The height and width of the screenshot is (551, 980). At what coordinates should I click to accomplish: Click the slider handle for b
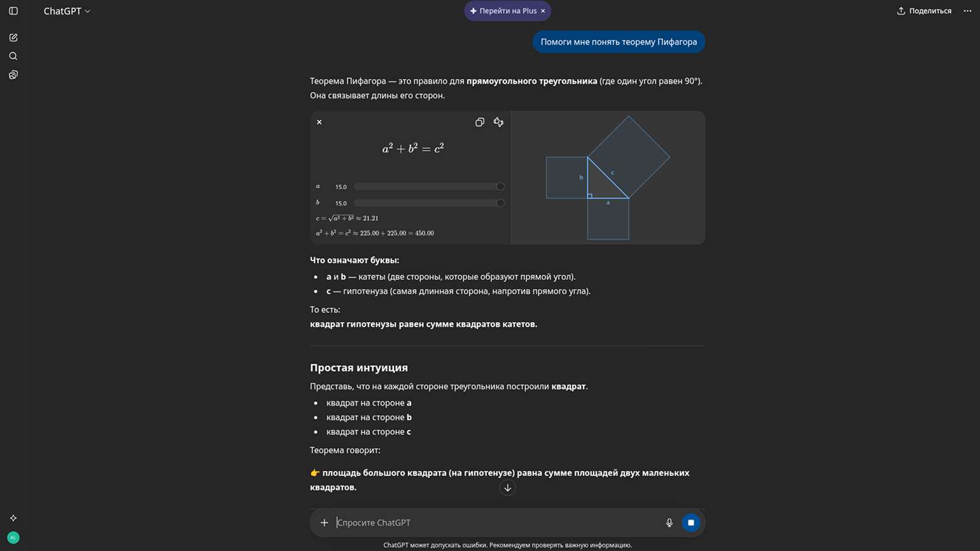tap(500, 203)
